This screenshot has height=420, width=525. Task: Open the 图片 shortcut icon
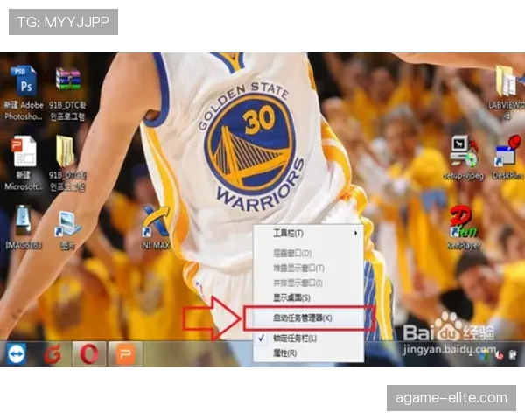[67, 230]
